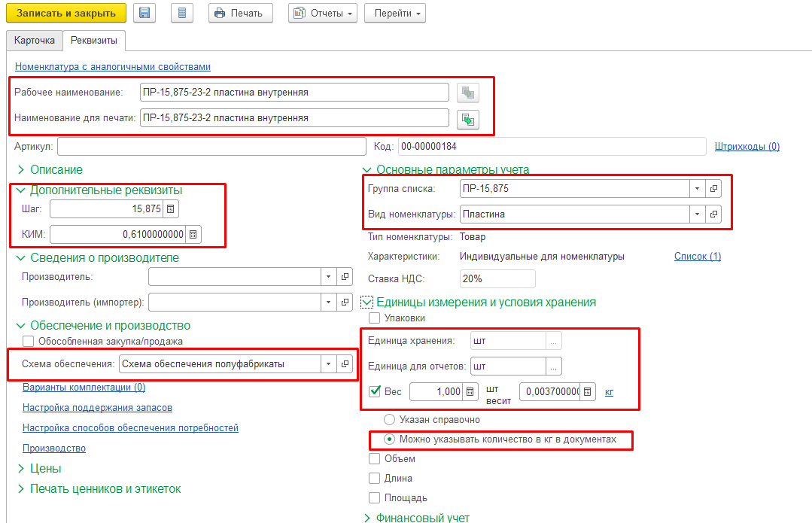Viewport: 812px width, 523px height.
Task: Open calculator for Вес quantity field
Action: click(470, 392)
